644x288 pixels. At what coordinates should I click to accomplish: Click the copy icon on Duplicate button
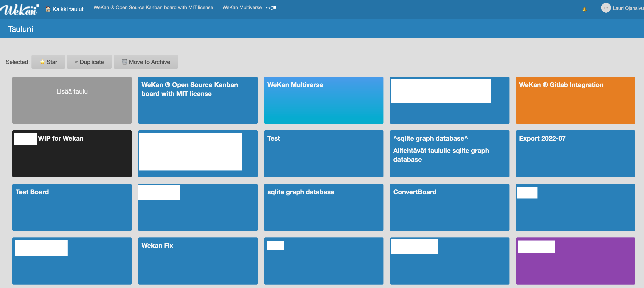point(76,62)
